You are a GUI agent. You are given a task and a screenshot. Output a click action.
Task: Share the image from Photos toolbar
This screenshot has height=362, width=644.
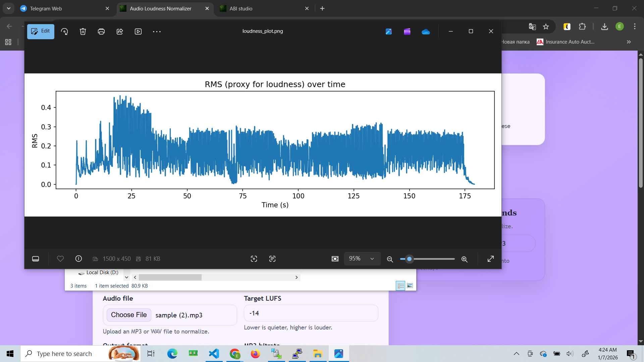119,31
